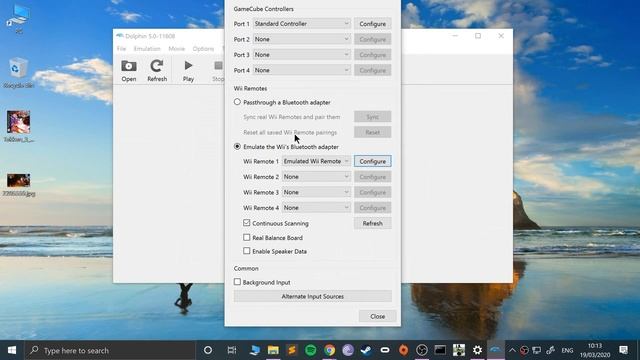The height and width of the screenshot is (360, 640).
Task: Click Refresh next to Continuous Scanning
Action: click(373, 223)
